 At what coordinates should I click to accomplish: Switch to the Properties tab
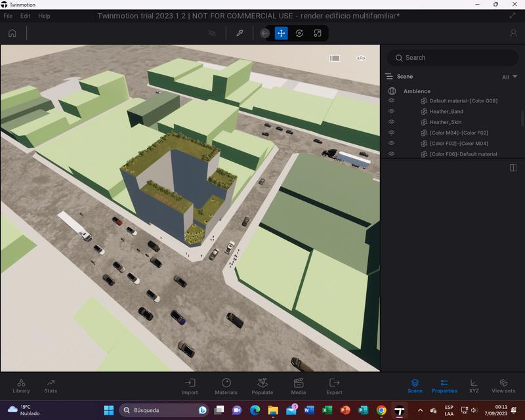tap(444, 386)
